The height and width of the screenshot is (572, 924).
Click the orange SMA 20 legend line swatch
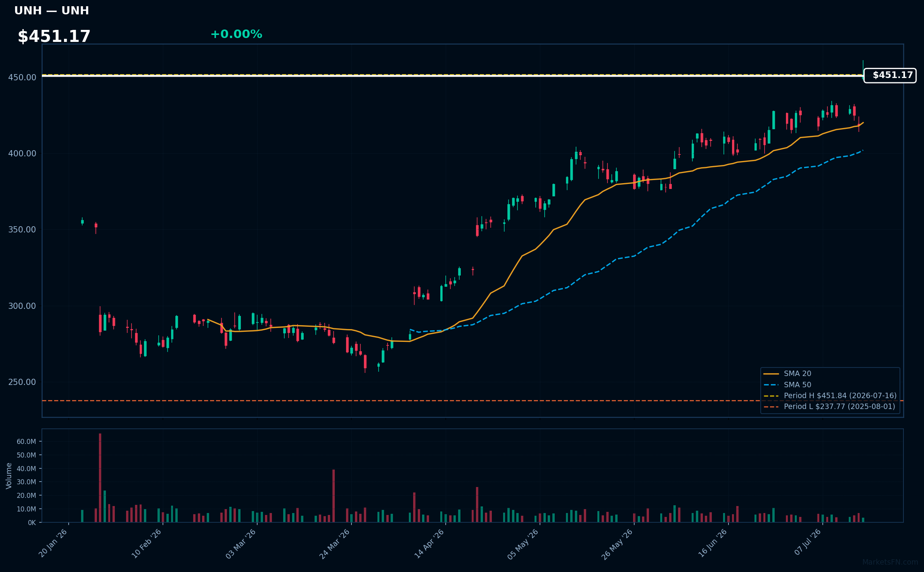[771, 374]
